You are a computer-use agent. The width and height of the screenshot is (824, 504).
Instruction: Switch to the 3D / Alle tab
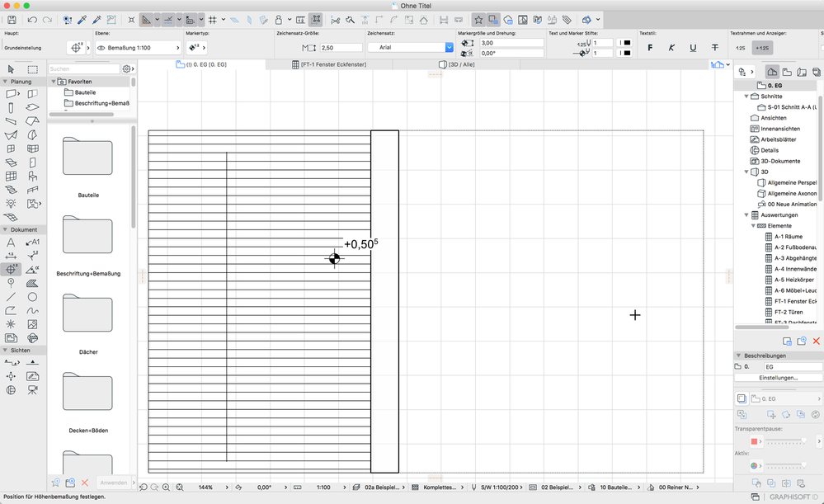pyautogui.click(x=457, y=64)
